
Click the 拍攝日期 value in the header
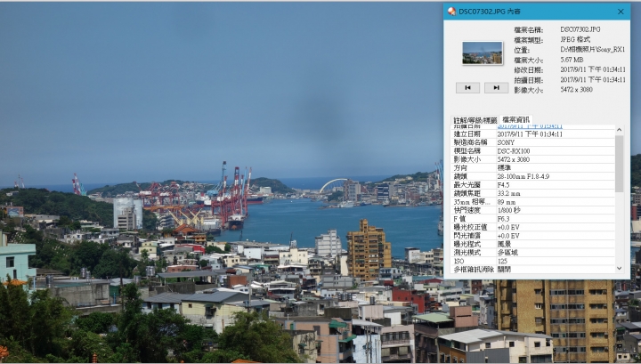pyautogui.click(x=593, y=80)
